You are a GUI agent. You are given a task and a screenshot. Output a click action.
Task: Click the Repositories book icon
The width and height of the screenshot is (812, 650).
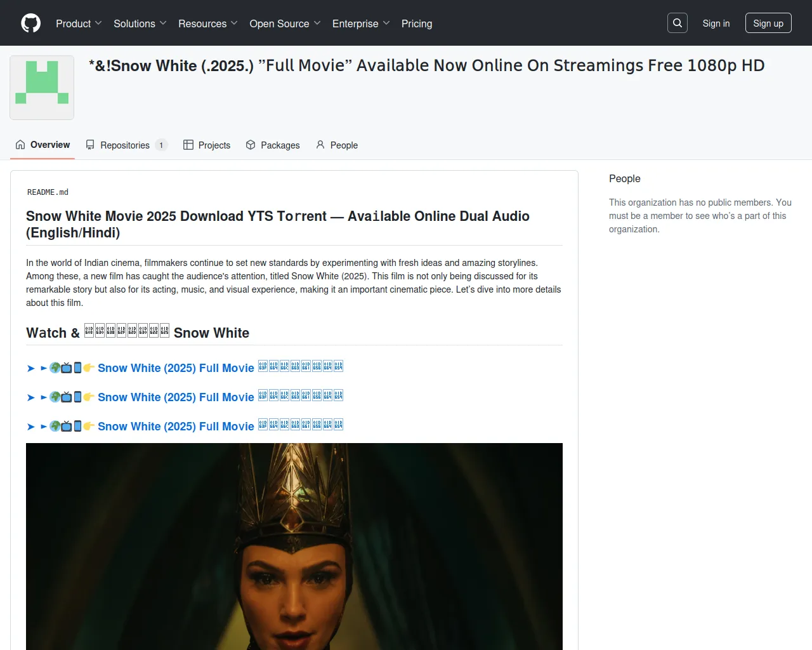pos(90,145)
